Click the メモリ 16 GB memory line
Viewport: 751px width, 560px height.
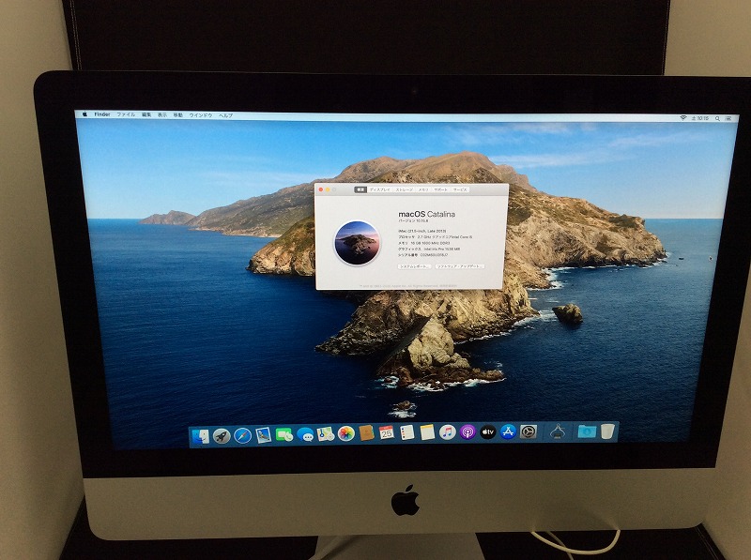tap(424, 243)
